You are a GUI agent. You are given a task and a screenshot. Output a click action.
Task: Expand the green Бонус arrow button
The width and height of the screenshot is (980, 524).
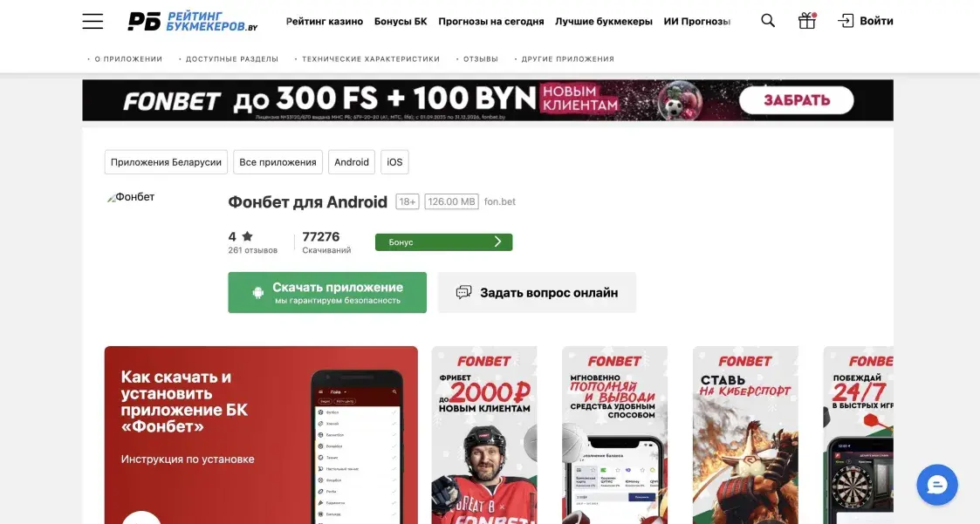[444, 242]
